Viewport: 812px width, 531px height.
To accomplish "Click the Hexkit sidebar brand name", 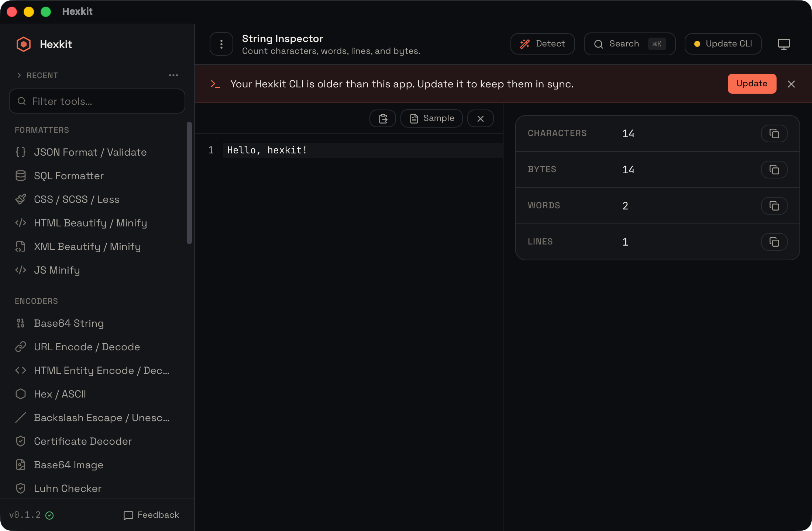I will [56, 44].
